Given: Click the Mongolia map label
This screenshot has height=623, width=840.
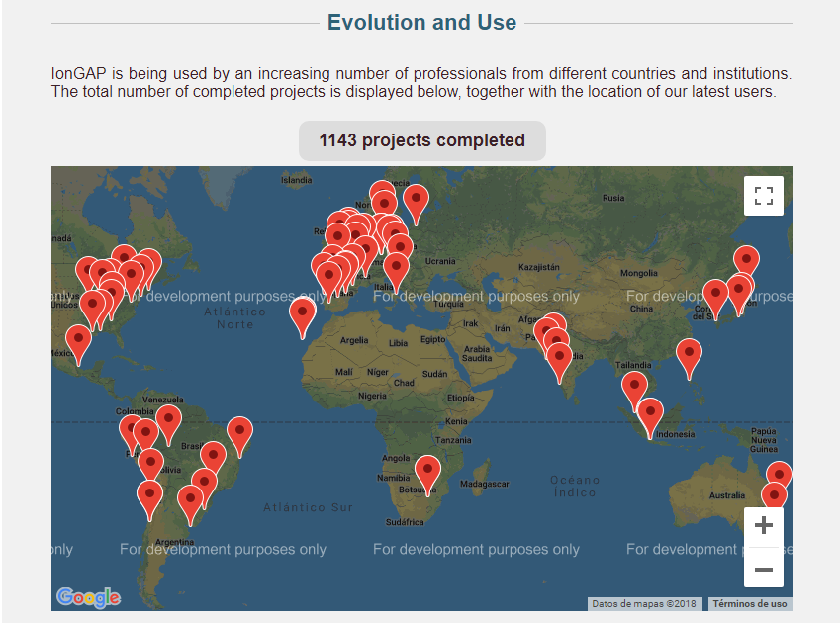Looking at the screenshot, I should tap(638, 273).
